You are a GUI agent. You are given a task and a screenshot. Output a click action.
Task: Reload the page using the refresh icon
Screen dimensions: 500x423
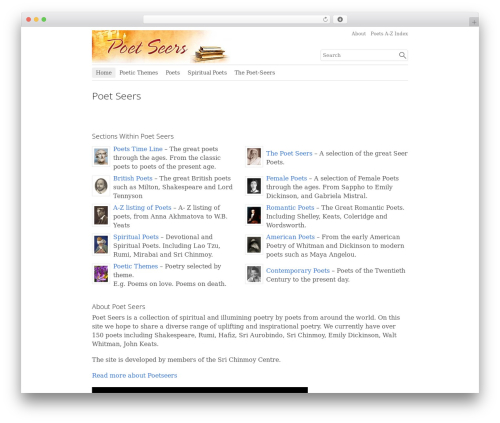[x=325, y=19]
